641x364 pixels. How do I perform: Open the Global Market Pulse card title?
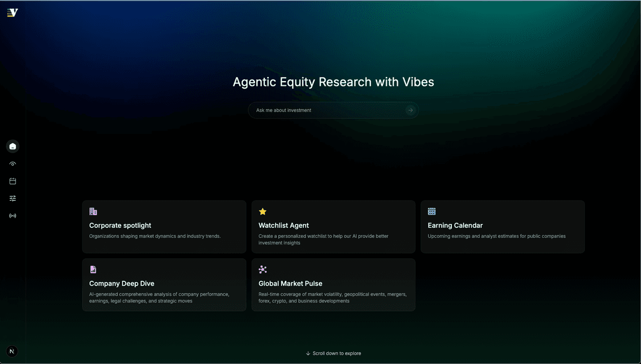[x=291, y=283]
